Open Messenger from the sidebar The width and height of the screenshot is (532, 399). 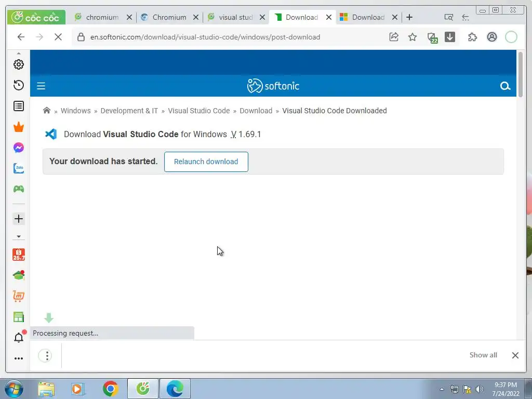coord(19,148)
